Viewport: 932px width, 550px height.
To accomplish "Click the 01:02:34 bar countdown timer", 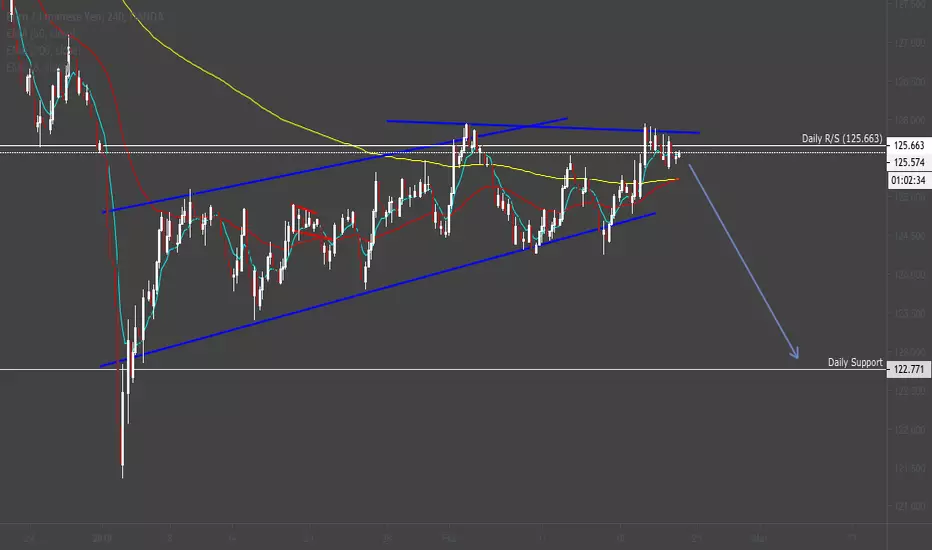I will 909,180.
